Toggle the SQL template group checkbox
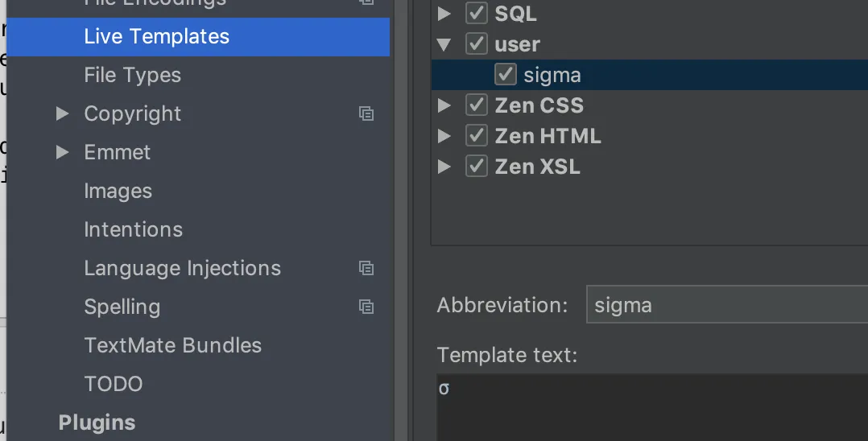The width and height of the screenshot is (868, 441). click(x=477, y=14)
